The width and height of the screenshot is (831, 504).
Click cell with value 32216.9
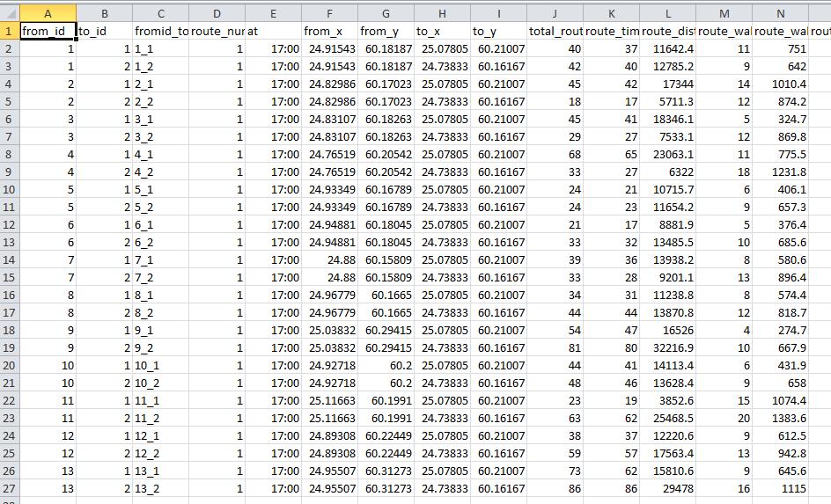(668, 347)
